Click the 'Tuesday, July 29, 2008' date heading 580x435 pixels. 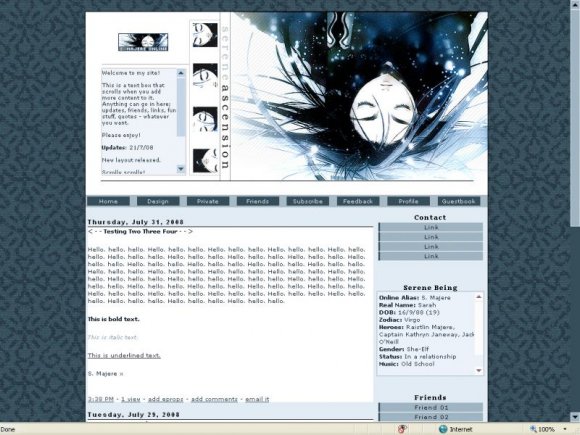pyautogui.click(x=134, y=415)
